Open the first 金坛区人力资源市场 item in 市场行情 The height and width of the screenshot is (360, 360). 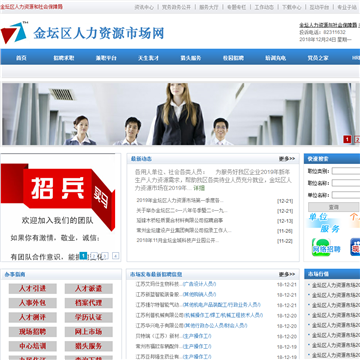(336, 285)
